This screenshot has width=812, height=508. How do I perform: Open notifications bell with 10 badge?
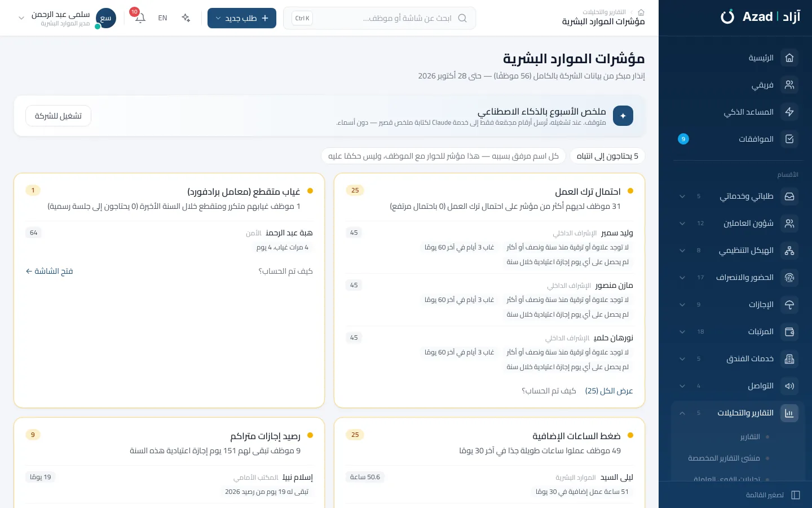[140, 18]
